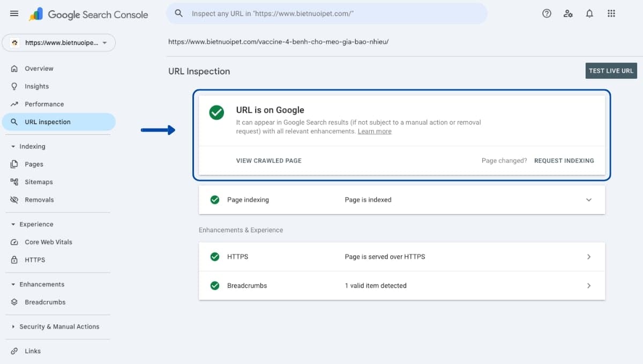
Task: Click the Pages document icon
Action: [14, 164]
